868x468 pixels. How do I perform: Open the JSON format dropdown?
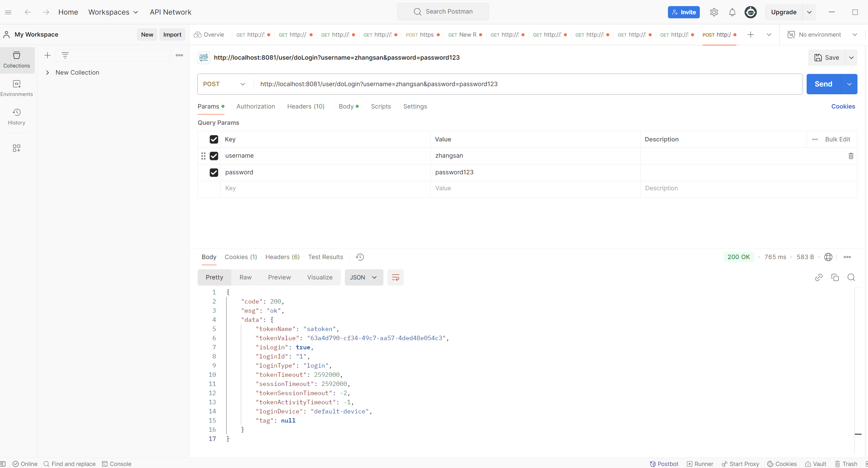[363, 277]
